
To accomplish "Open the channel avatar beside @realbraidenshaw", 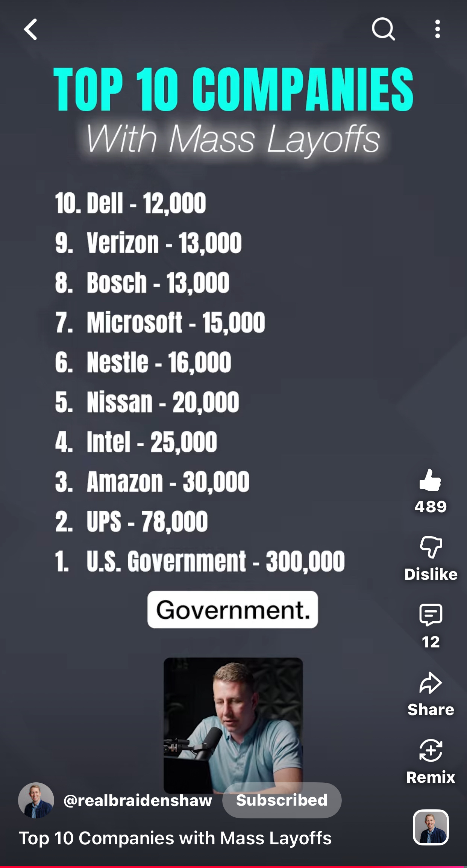I will 36,800.
